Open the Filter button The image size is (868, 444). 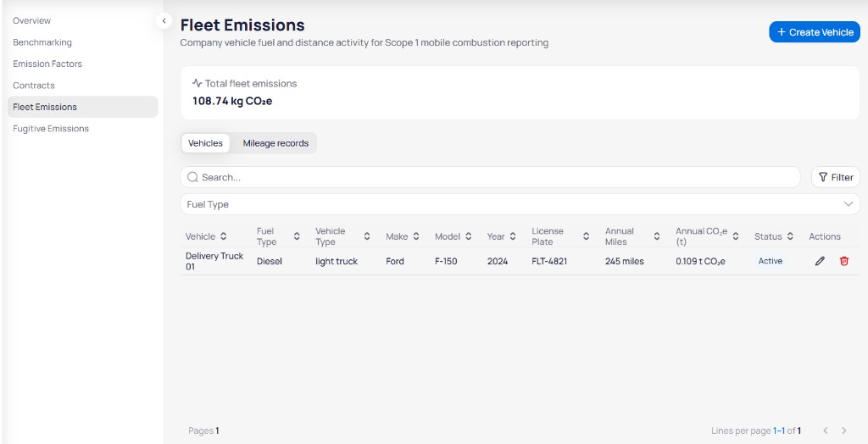[836, 177]
